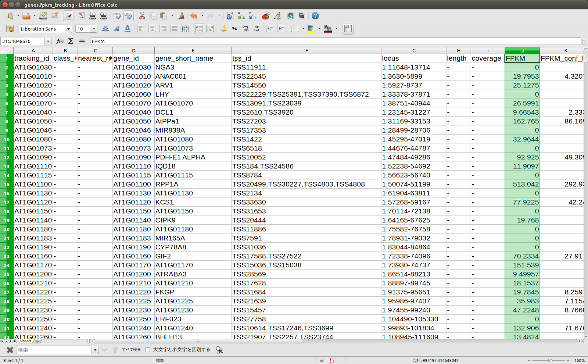This screenshot has height=364, width=588.
Task: Apply the red Font Color swatch
Action: [x=328, y=29]
